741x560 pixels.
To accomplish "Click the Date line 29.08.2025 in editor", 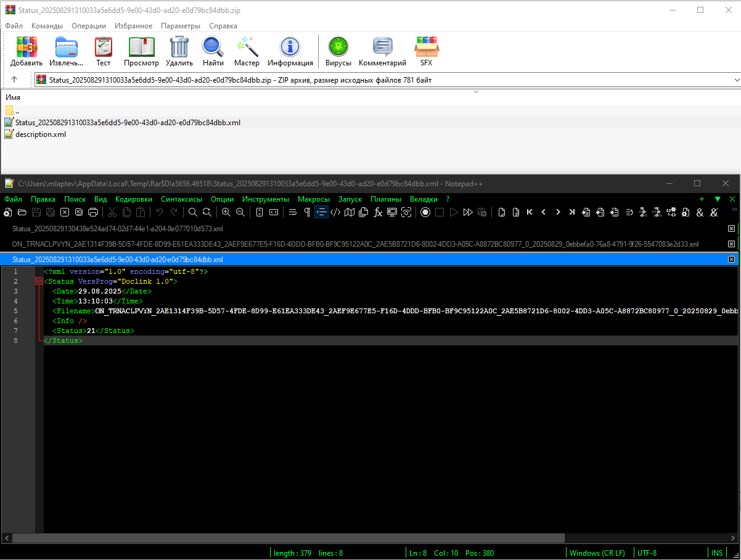I will point(102,291).
